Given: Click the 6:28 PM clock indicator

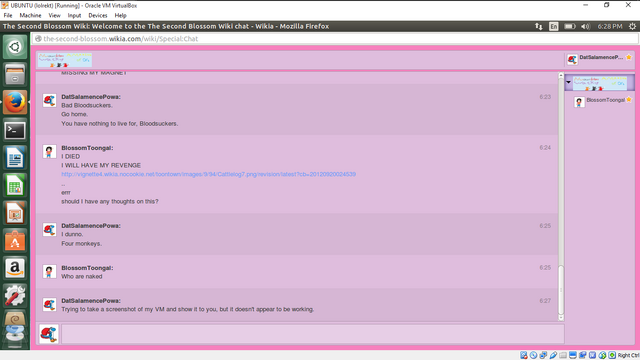Looking at the screenshot, I should [610, 26].
